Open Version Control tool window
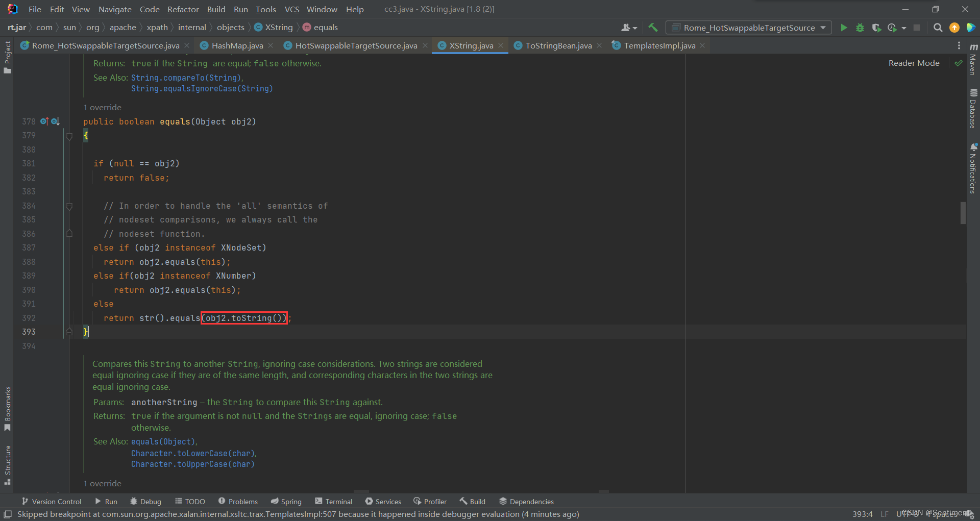The image size is (980, 521). 51,502
